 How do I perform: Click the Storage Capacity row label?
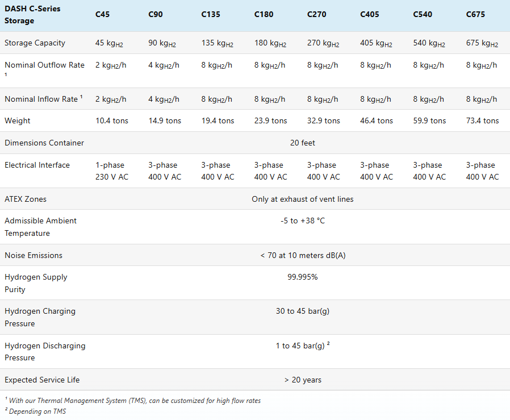[x=35, y=43]
